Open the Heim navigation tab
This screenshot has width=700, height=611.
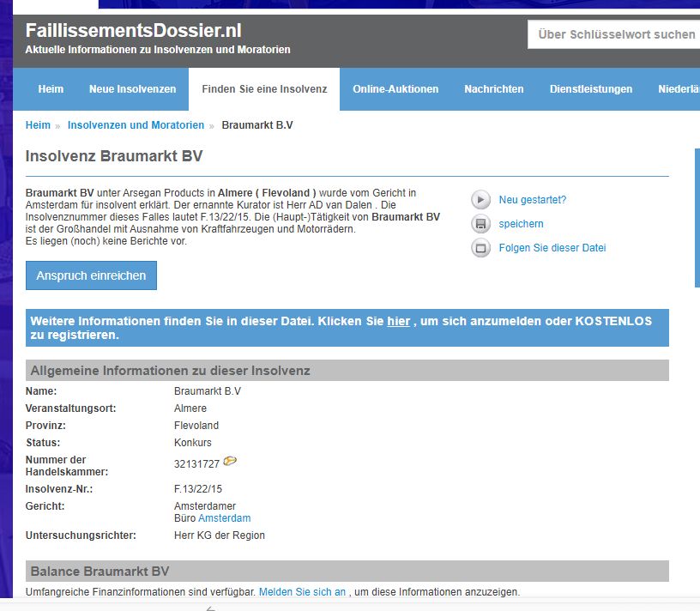click(51, 89)
